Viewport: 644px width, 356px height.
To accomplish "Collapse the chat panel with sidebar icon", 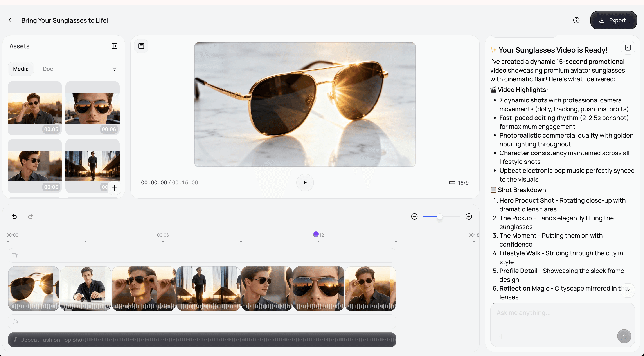I will tap(628, 48).
